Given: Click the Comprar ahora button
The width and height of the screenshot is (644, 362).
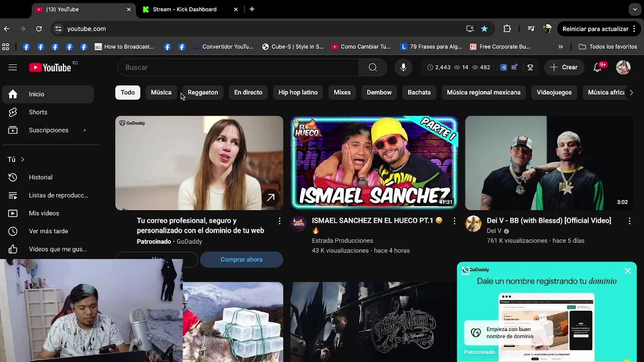Looking at the screenshot, I should tap(242, 259).
